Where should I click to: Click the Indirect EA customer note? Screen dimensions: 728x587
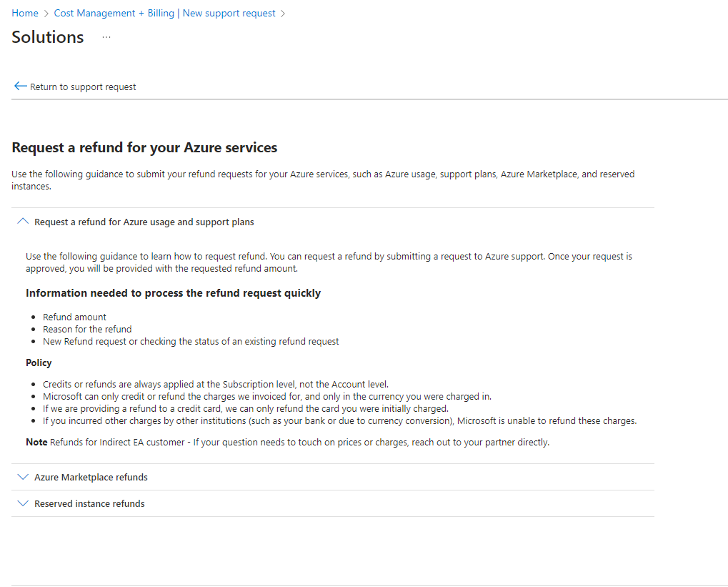(287, 442)
